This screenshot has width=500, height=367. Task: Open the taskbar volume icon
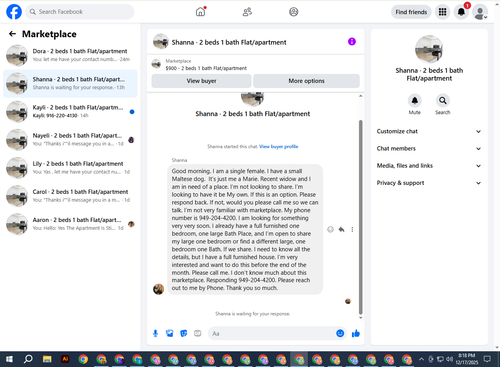(450, 359)
